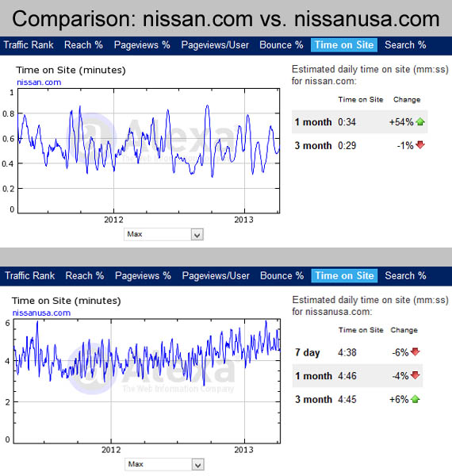
Task: Open Pageviews % tab in nissanusa.com panel
Action: [143, 275]
